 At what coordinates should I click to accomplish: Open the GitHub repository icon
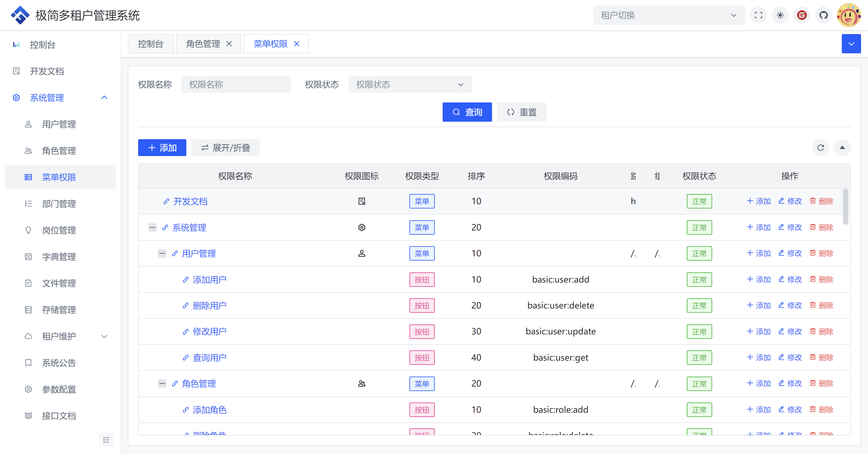[x=823, y=15]
